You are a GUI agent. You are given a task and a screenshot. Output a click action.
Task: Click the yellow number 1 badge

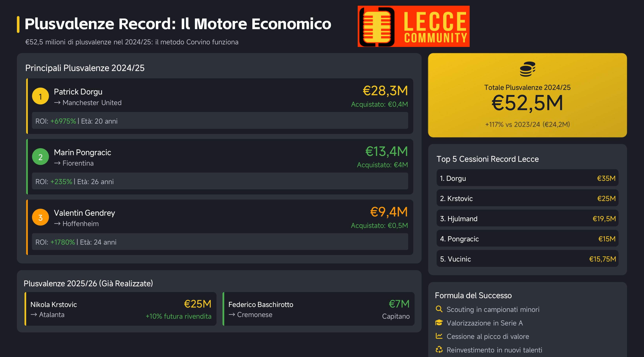click(41, 96)
